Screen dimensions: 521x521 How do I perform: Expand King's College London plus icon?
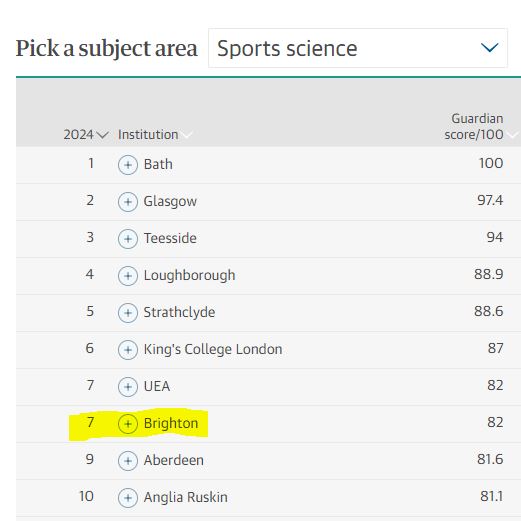point(128,350)
